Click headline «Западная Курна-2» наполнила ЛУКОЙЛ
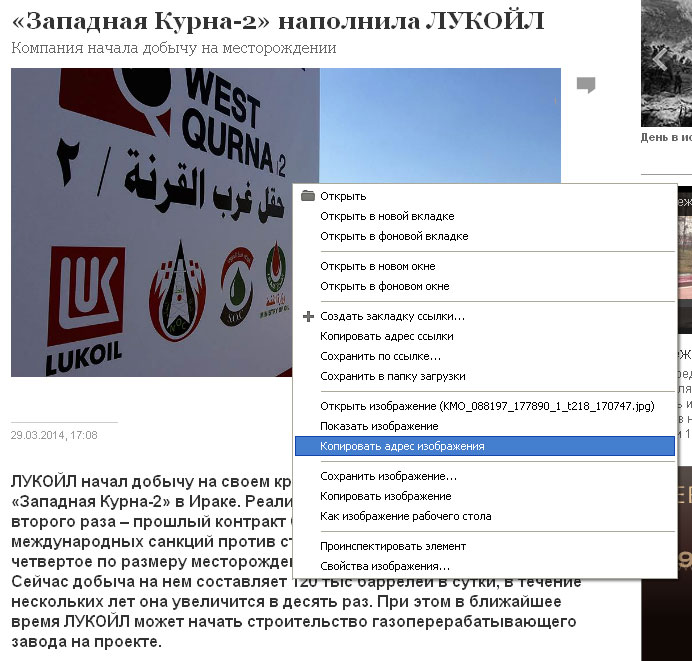The image size is (692, 661). pos(278,21)
